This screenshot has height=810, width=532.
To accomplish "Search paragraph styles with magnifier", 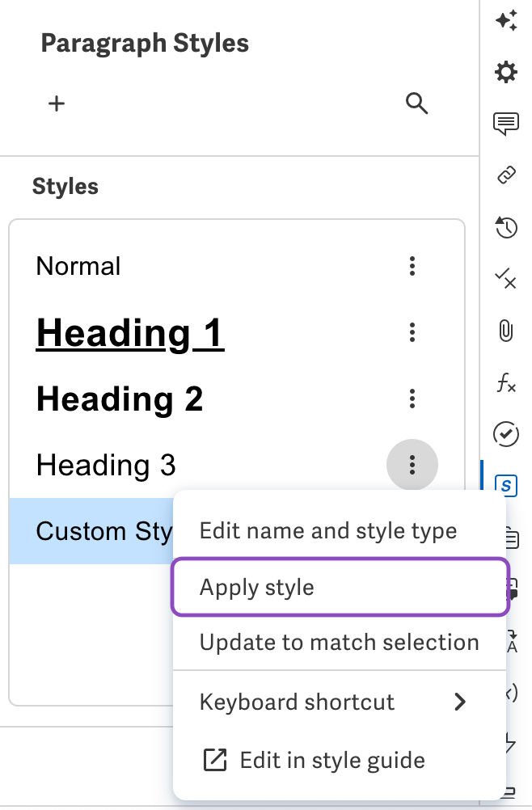I will (x=417, y=103).
